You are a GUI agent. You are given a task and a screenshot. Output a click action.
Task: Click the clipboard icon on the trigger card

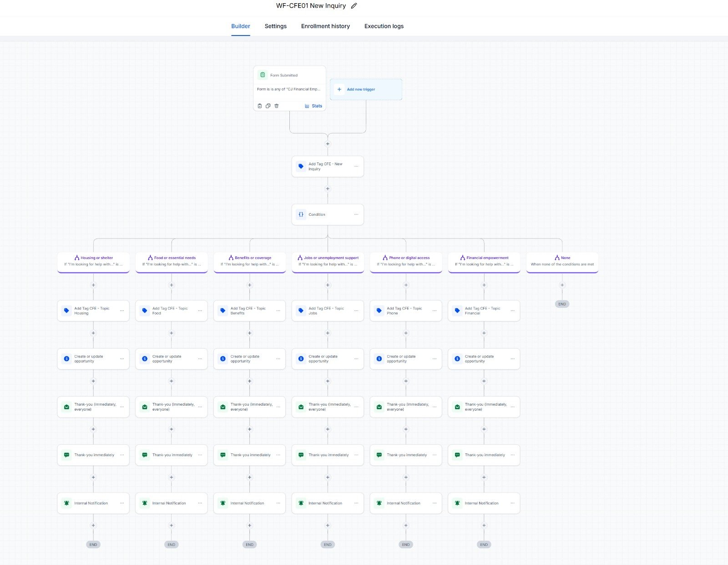tap(260, 106)
